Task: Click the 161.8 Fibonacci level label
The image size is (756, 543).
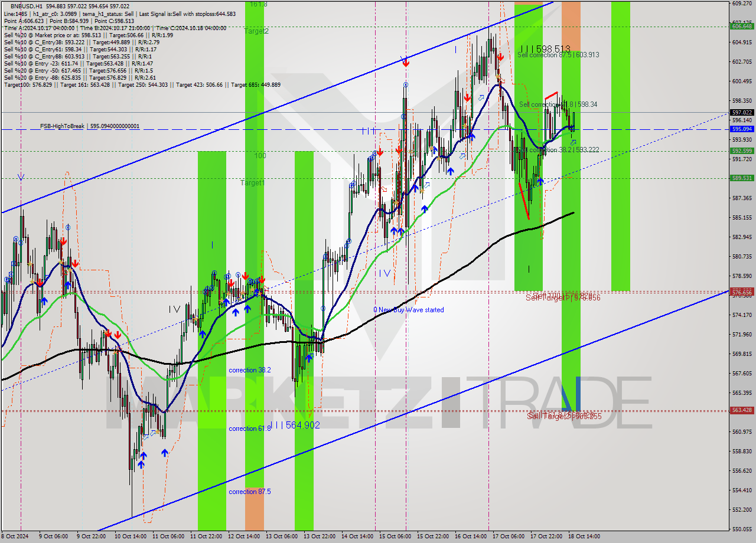Action: 258,4
